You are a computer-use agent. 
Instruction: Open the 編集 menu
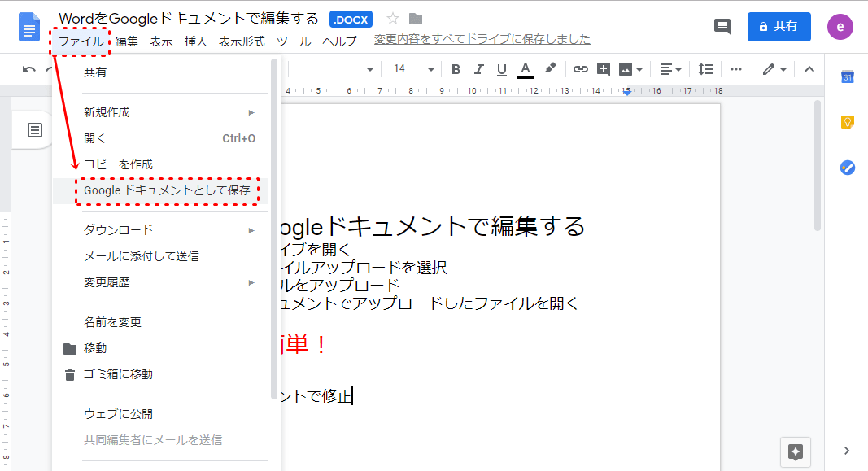(x=126, y=41)
